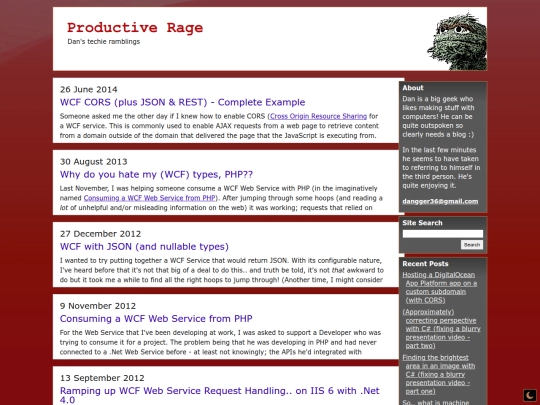Select the '9 November 2012' date text

98,306
